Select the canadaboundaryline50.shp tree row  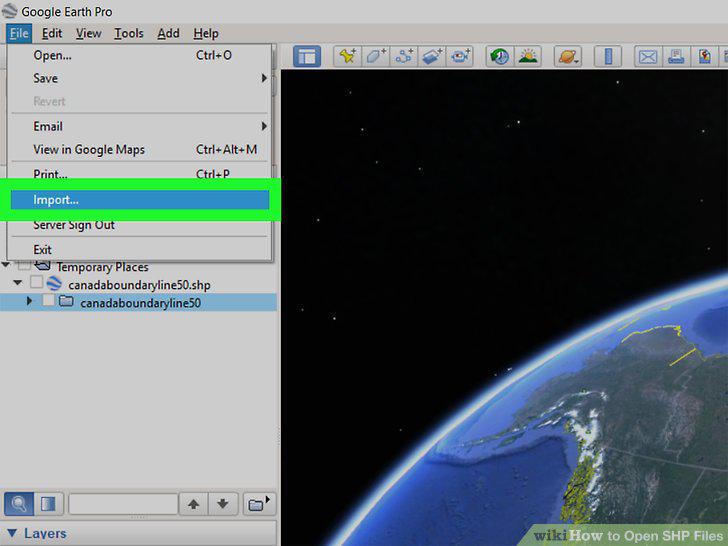[x=139, y=284]
